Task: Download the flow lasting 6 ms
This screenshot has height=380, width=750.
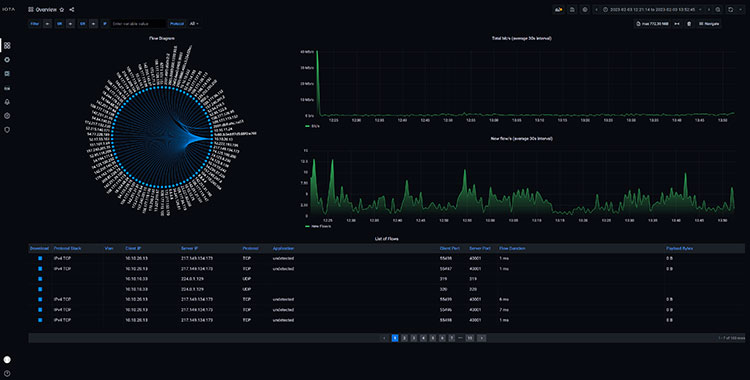Action: (x=40, y=299)
